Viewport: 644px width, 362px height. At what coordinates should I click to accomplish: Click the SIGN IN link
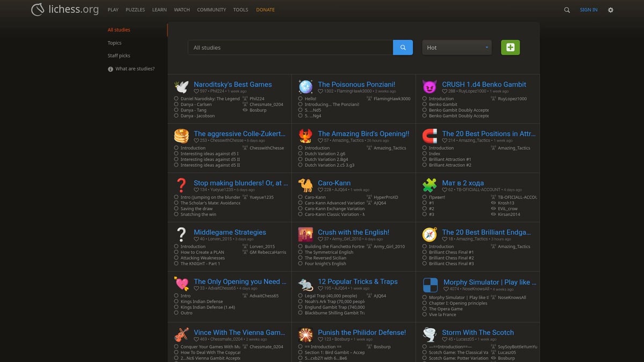(588, 10)
